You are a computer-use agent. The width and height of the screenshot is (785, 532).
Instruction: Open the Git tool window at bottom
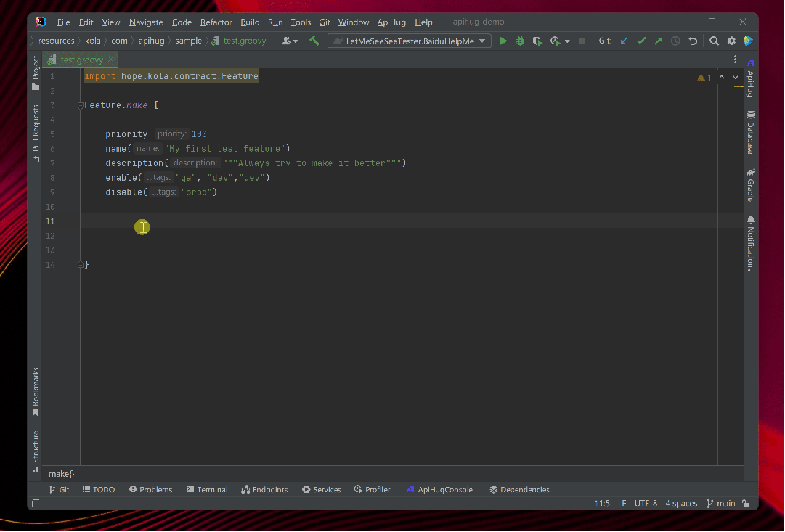pyautogui.click(x=59, y=489)
